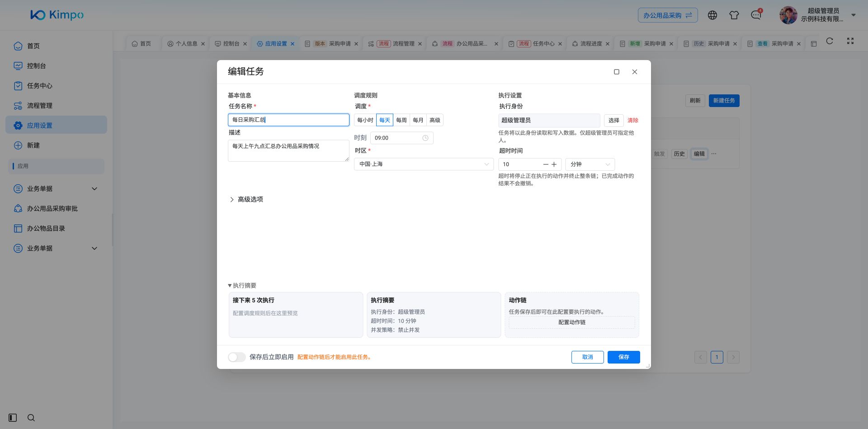Open search with the magnifier icon

pyautogui.click(x=31, y=418)
